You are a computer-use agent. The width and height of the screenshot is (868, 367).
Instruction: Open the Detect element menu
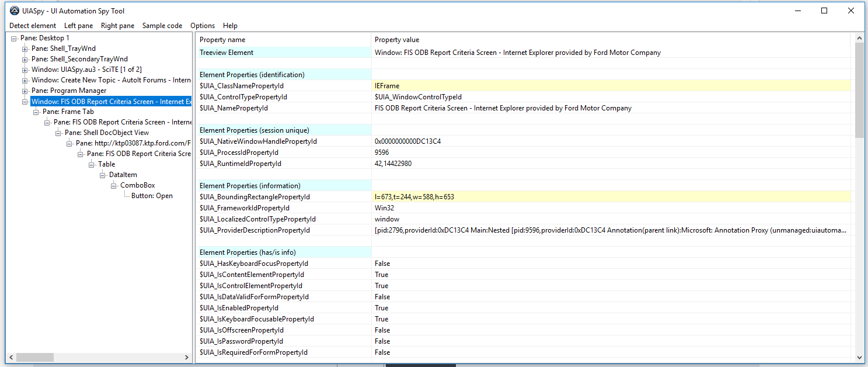pyautogui.click(x=33, y=26)
